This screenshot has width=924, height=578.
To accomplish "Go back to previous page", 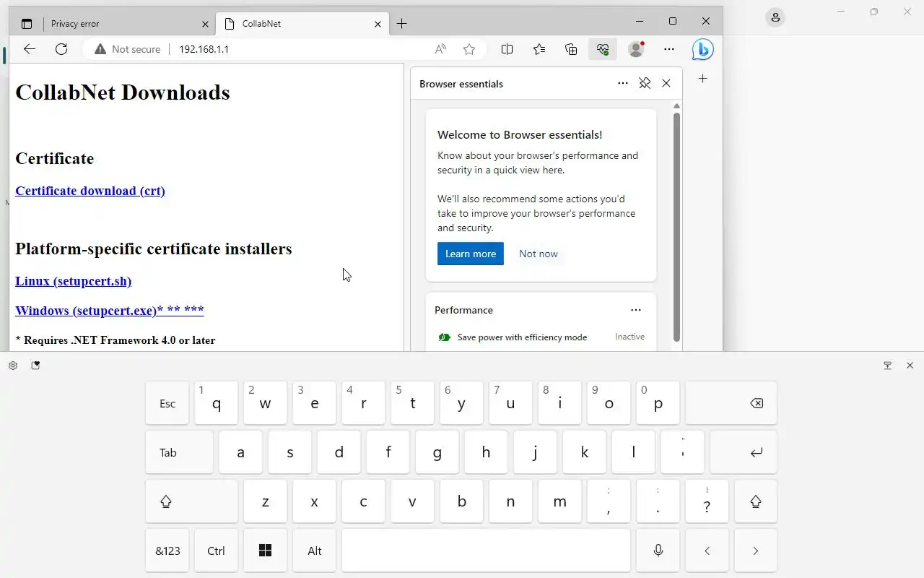I will 29,49.
